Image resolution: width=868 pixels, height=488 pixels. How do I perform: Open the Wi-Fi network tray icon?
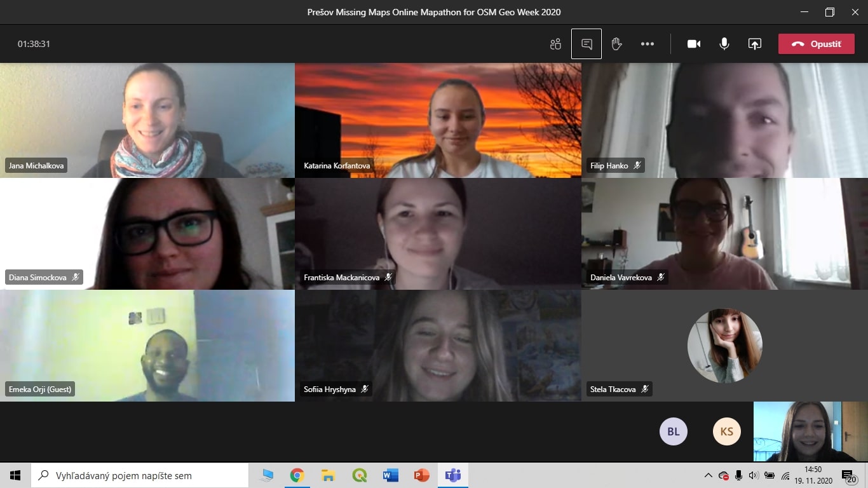tap(785, 475)
